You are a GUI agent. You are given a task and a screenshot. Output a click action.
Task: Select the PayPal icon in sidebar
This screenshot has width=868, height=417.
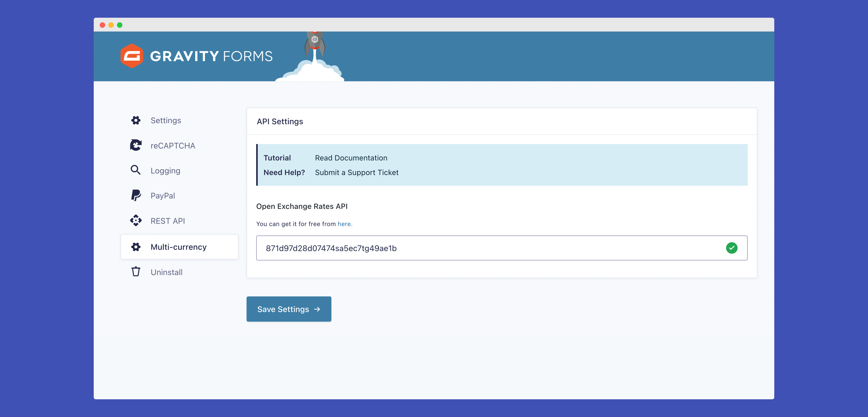click(136, 196)
